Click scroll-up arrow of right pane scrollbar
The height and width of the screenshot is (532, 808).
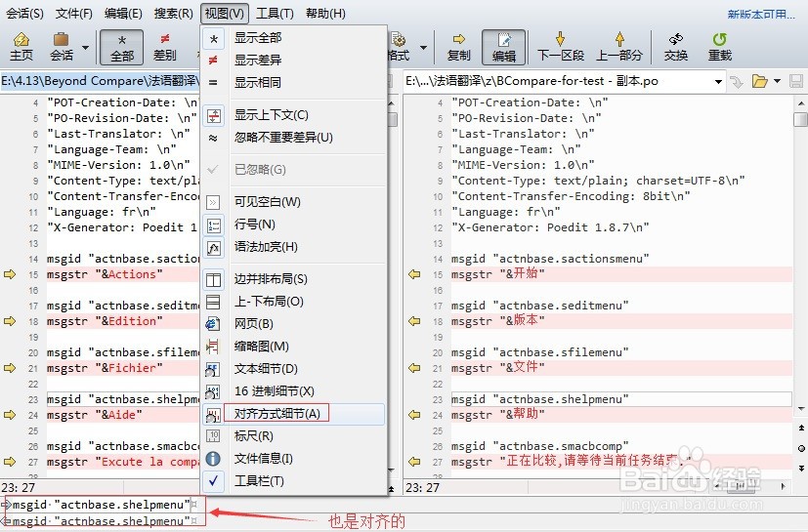[801, 103]
